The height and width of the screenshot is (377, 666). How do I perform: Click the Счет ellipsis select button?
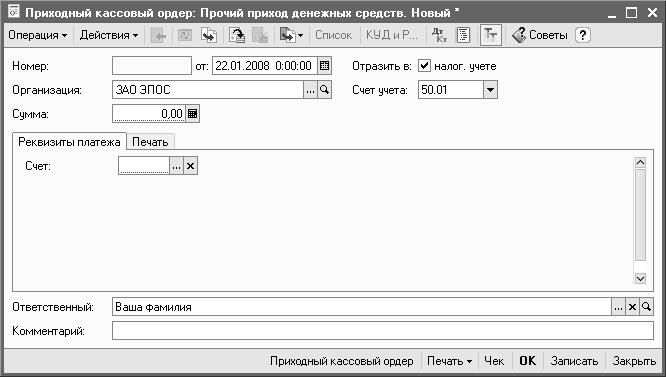tap(177, 166)
